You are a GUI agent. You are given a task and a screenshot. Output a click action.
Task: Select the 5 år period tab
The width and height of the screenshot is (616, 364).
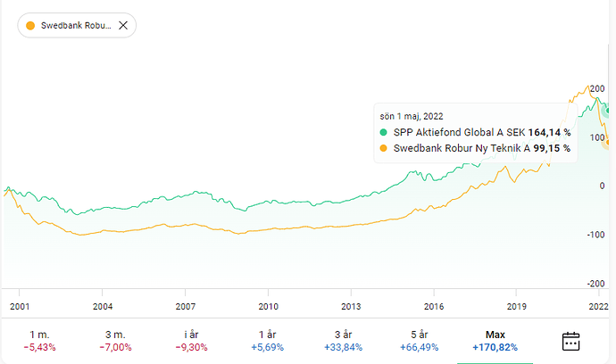[419, 341]
